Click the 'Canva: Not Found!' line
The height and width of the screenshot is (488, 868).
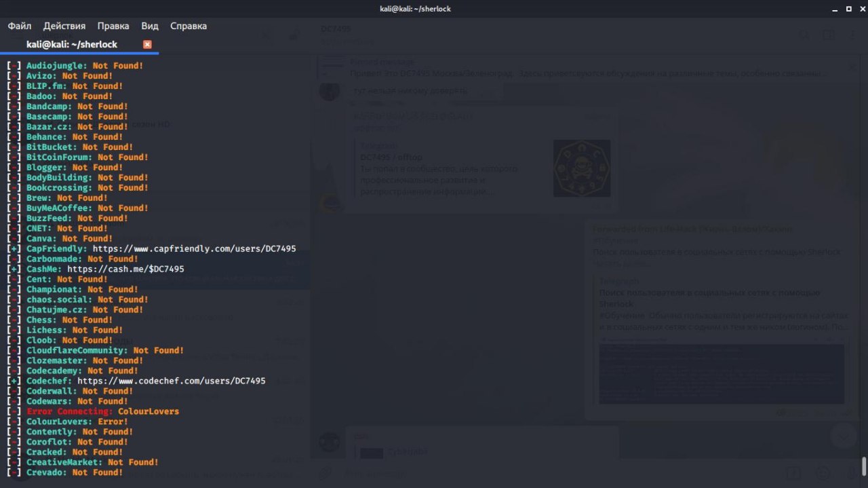60,239
